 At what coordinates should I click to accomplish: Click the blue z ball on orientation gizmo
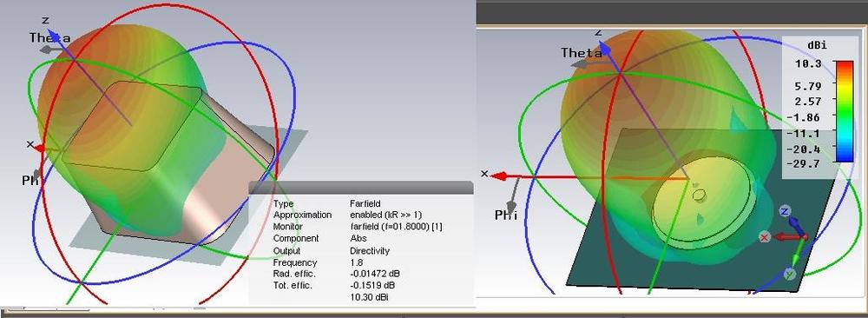785,211
